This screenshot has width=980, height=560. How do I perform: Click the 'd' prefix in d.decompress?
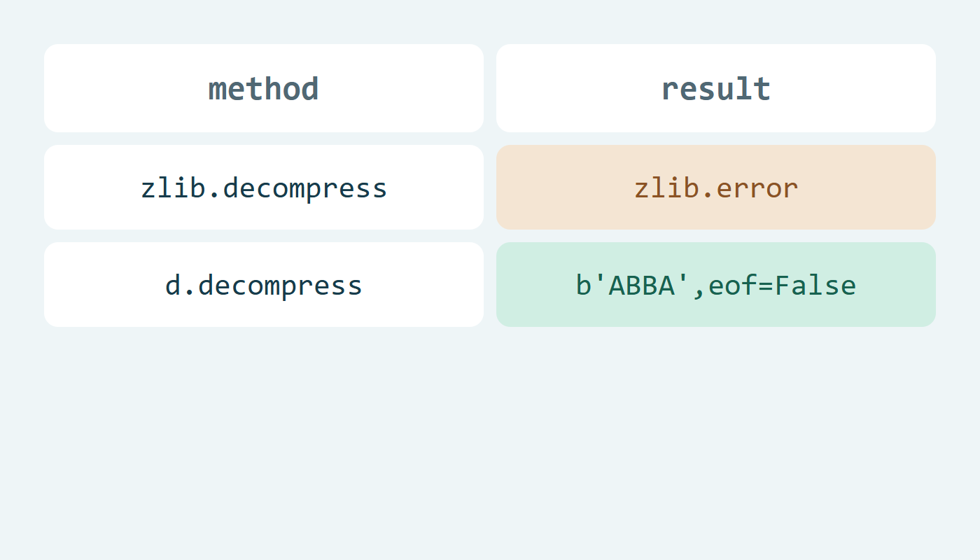pos(173,285)
